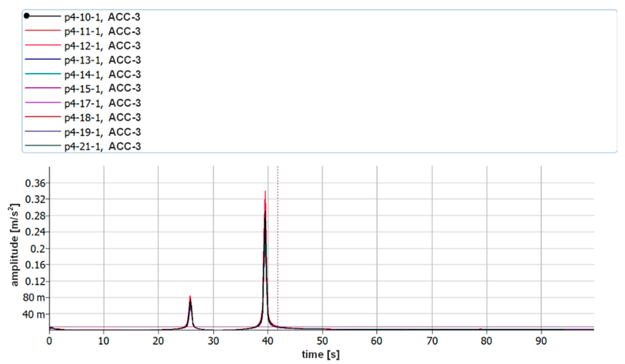Select the p4-13-1 blue legend line
This screenshot has height=364, width=625.
43,59
